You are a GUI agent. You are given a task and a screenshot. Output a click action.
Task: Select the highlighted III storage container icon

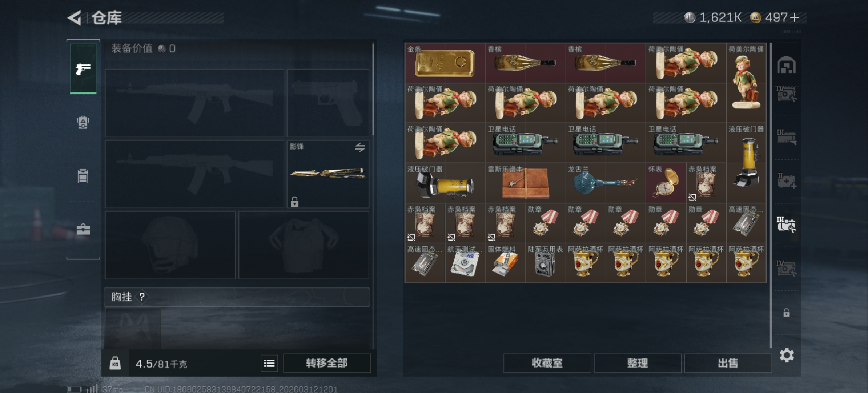[x=787, y=224]
